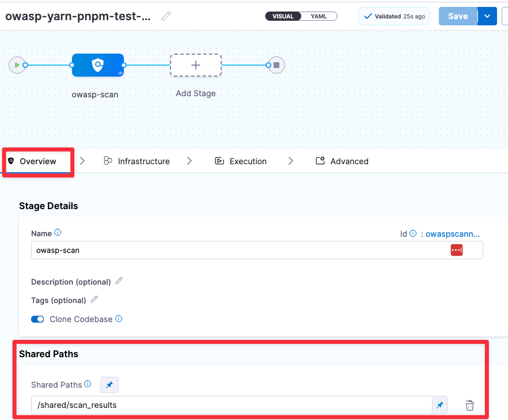Open the Save button dropdown arrow
The image size is (508, 420).
[x=487, y=16]
